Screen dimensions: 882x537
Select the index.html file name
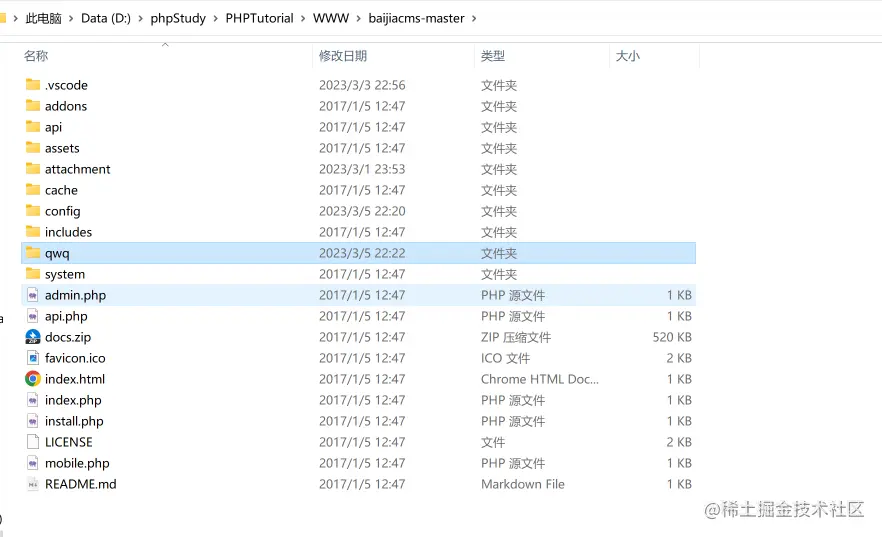point(75,379)
